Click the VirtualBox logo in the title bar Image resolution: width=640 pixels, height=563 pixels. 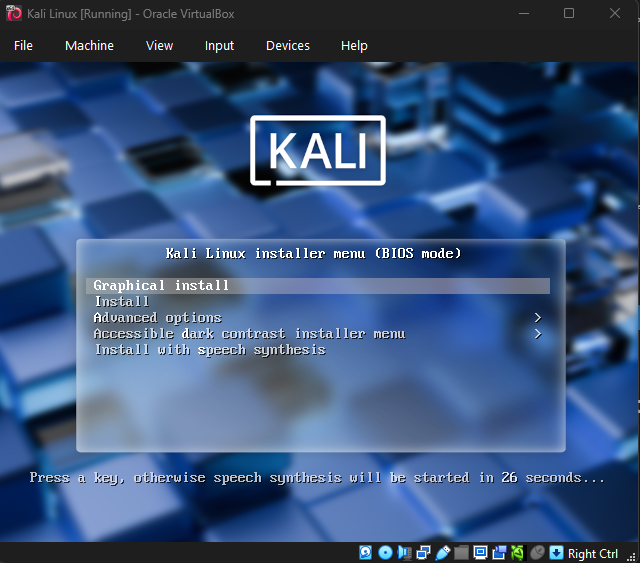[13, 13]
